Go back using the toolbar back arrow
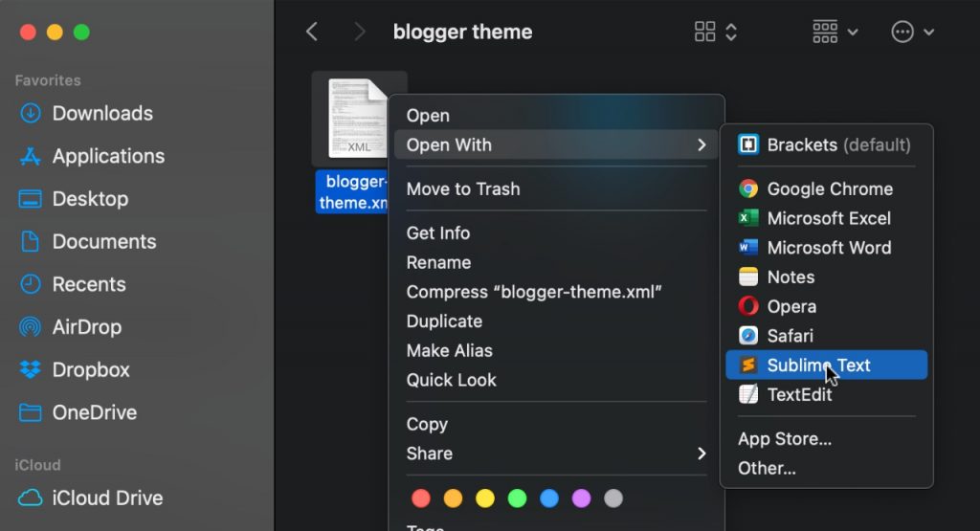This screenshot has height=531, width=980. pyautogui.click(x=312, y=32)
